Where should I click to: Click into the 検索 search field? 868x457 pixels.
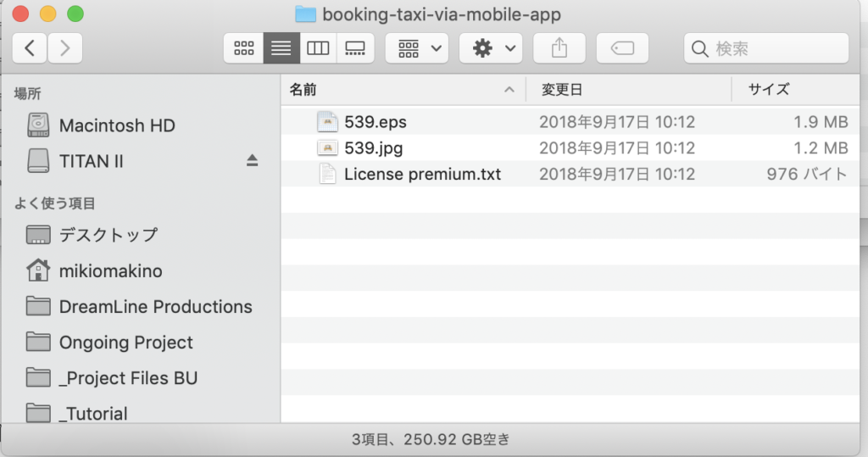(x=766, y=48)
